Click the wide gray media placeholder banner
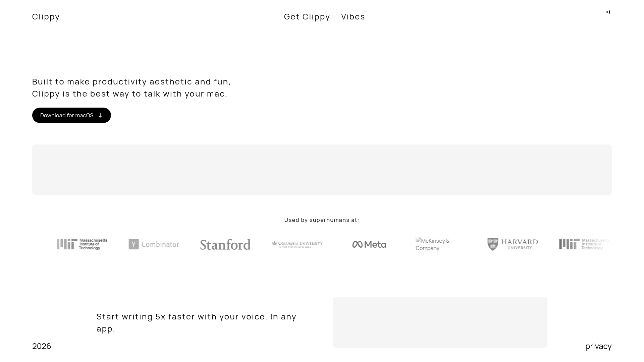This screenshot has width=644, height=362. click(322, 170)
